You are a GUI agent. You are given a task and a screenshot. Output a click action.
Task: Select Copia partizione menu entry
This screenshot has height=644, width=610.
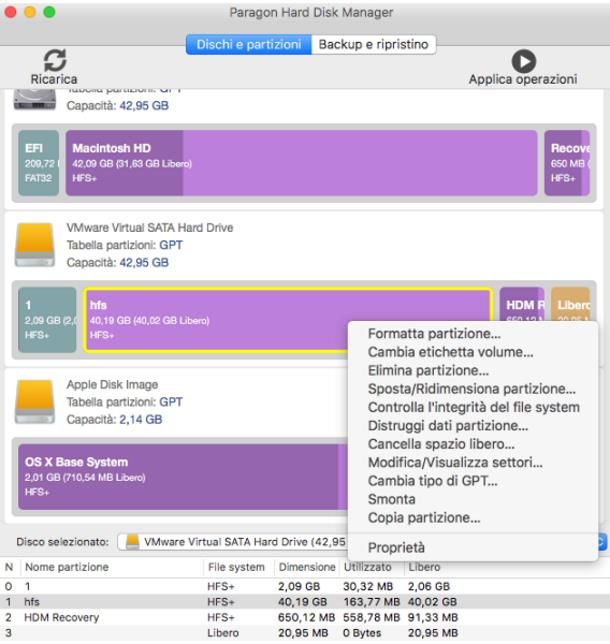424,518
